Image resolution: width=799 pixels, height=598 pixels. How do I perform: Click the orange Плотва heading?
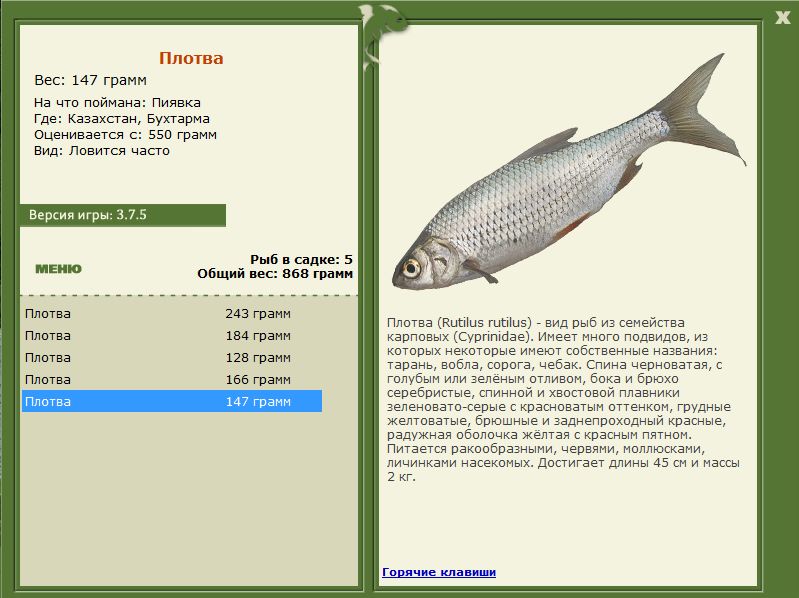pyautogui.click(x=191, y=58)
